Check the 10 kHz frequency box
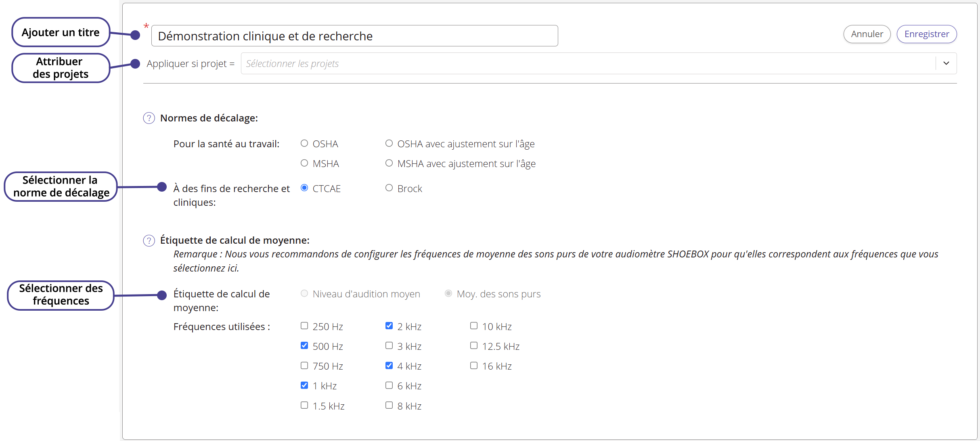Screen dimensions: 980x441 pyautogui.click(x=474, y=326)
